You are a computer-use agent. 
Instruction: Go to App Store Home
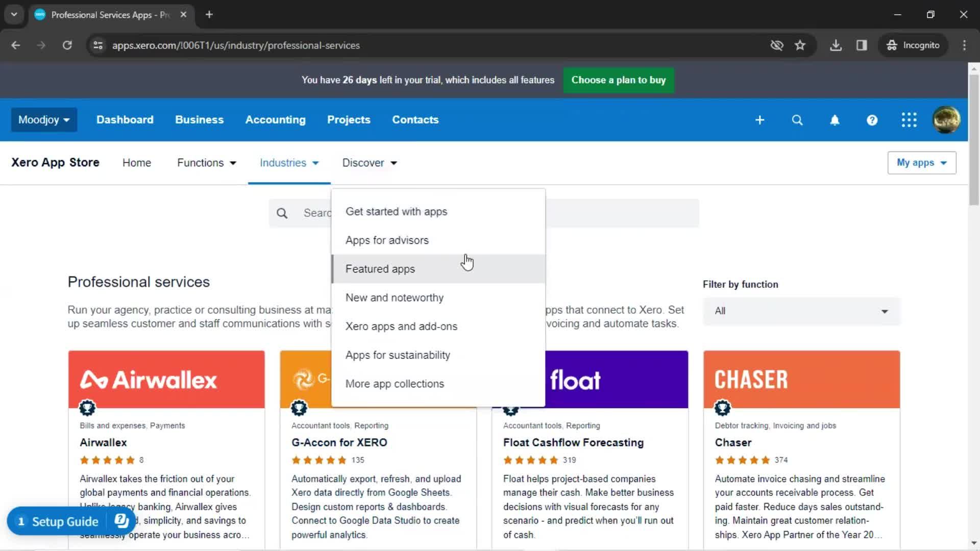click(x=136, y=163)
